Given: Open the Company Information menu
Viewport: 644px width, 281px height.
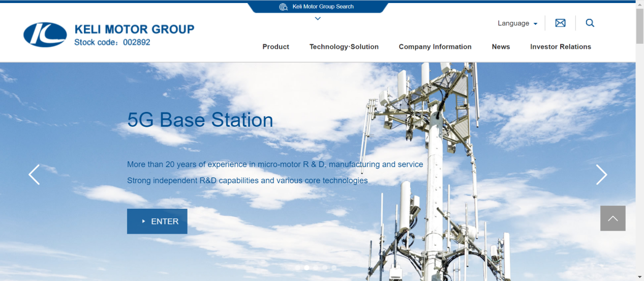Looking at the screenshot, I should [435, 47].
